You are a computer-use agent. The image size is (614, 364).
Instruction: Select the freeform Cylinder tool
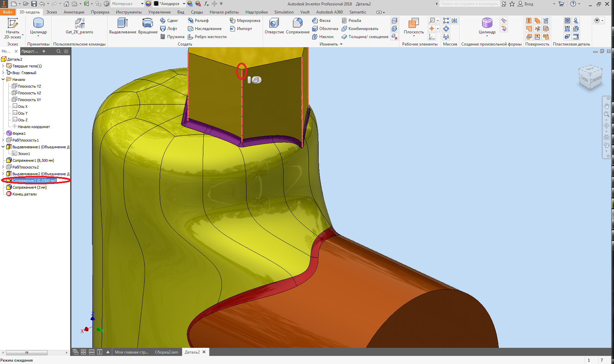tap(487, 26)
